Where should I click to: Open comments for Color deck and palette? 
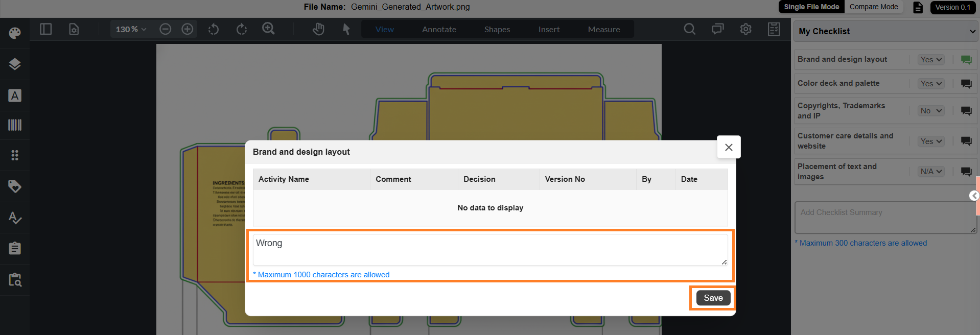[966, 84]
